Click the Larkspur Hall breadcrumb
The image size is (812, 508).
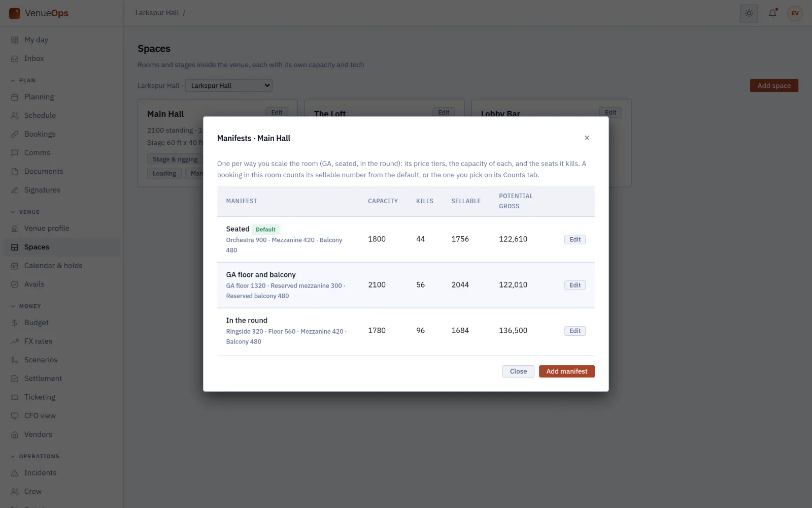157,13
